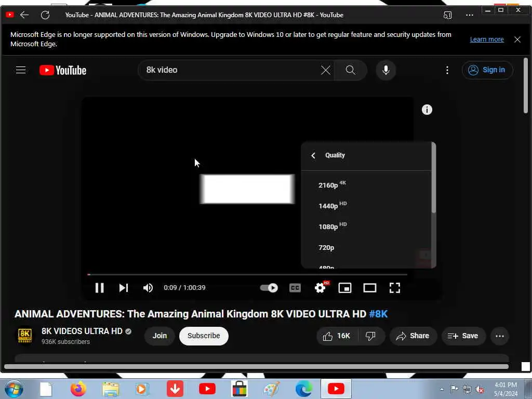Clear the search query with the X
532x399 pixels.
[325, 70]
